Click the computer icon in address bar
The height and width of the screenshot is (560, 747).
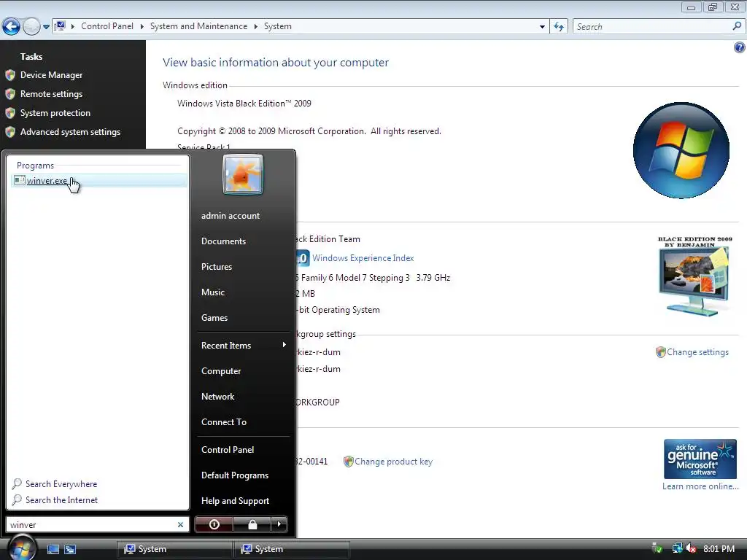click(x=60, y=26)
